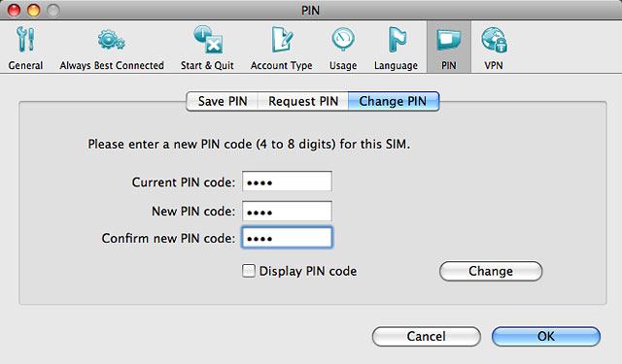Open the Language flag icon
The image size is (622, 364).
(397, 40)
